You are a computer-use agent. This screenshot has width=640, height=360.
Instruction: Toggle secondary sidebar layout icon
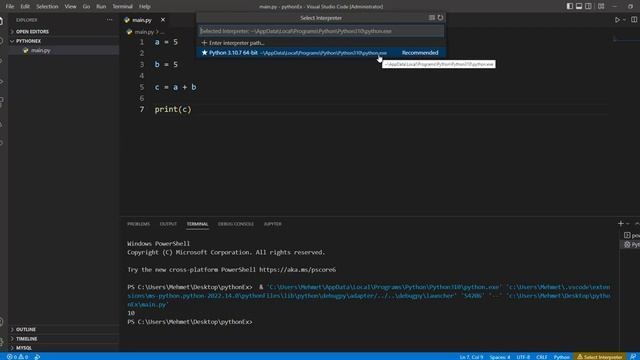point(588,6)
